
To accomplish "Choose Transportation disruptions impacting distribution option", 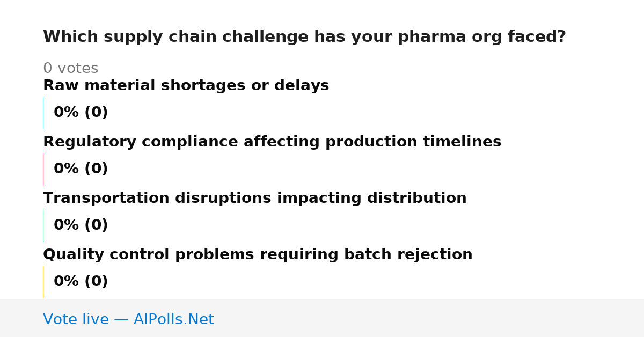I will click(x=254, y=199).
